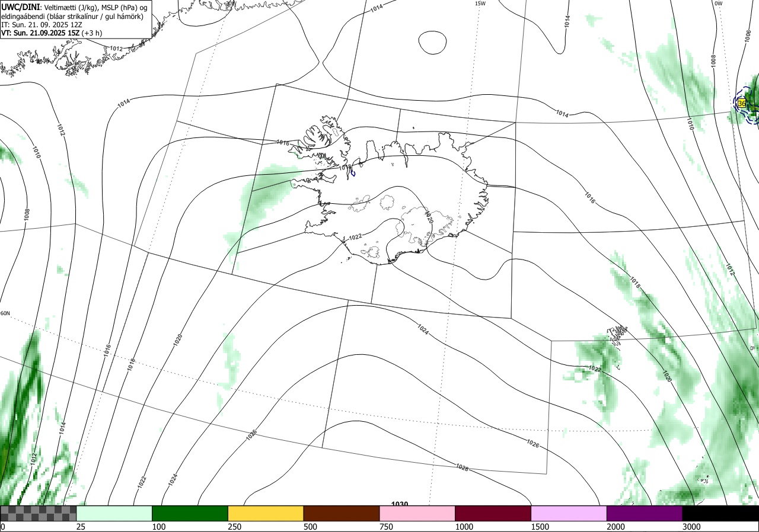The height and width of the screenshot is (532, 759).
Task: Click the '15W' longitude label
Action: [x=480, y=4]
